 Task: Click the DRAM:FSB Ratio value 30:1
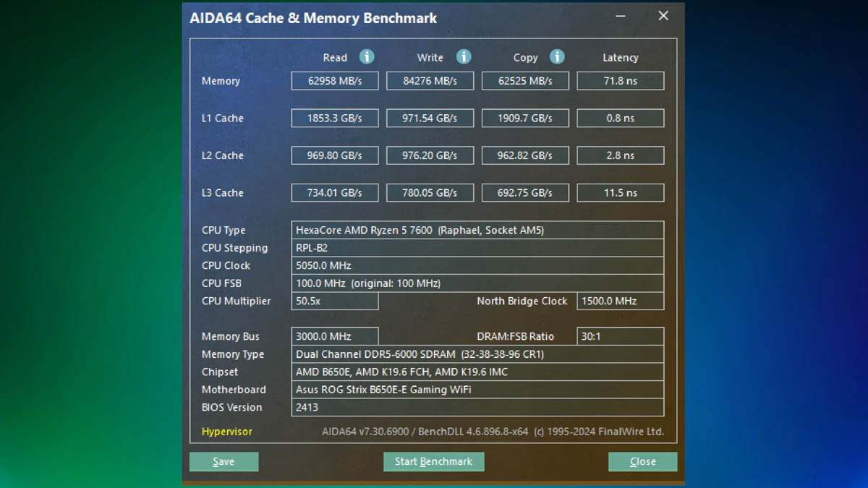[x=621, y=336]
